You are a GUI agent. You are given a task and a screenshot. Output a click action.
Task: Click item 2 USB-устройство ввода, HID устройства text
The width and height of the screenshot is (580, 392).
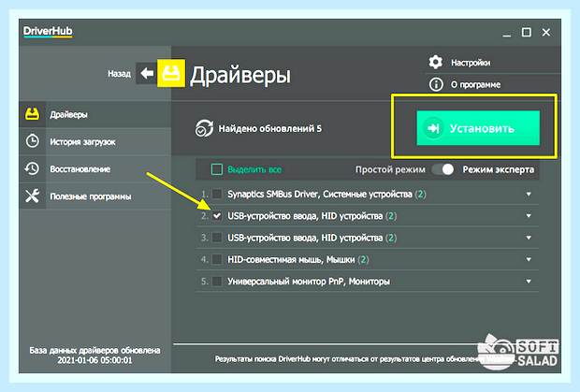tap(305, 216)
